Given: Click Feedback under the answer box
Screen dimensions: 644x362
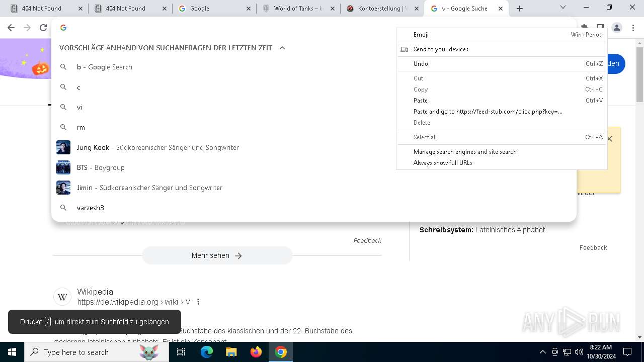Looking at the screenshot, I should click(367, 241).
